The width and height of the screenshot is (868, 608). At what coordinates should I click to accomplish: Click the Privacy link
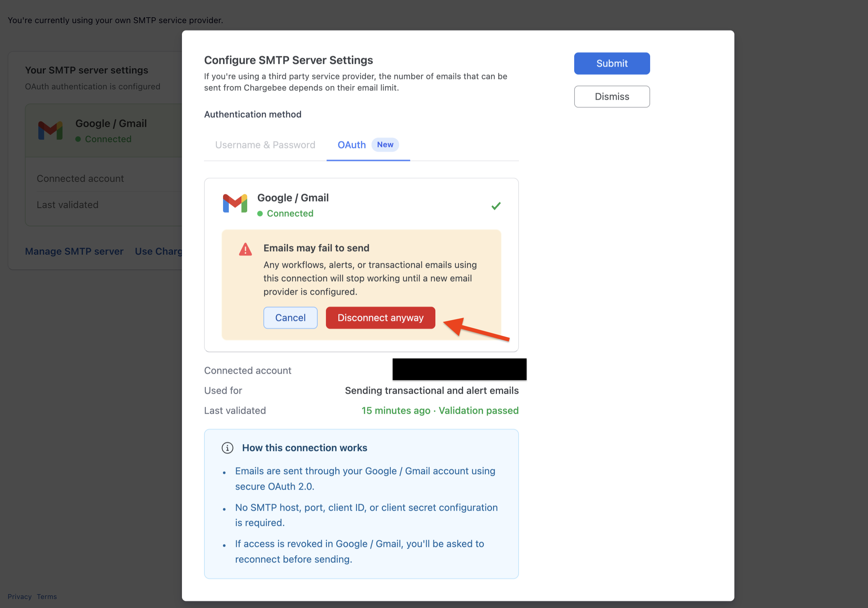(x=20, y=597)
